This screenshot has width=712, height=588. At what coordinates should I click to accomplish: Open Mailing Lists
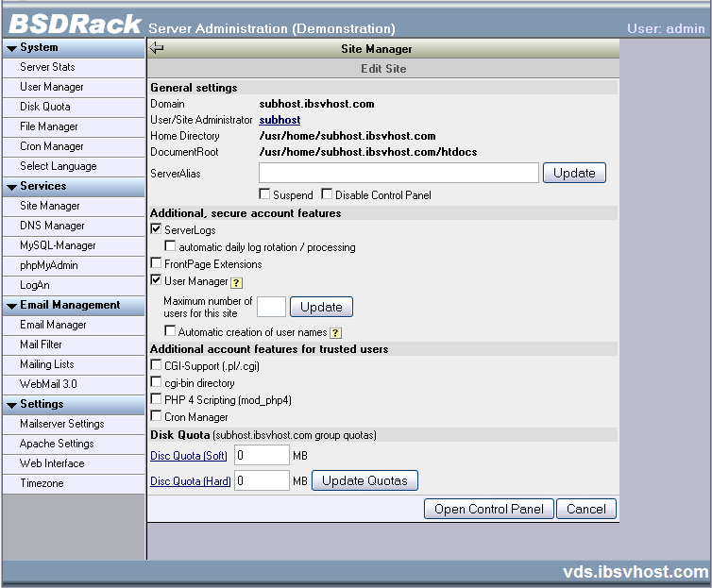pos(74,364)
